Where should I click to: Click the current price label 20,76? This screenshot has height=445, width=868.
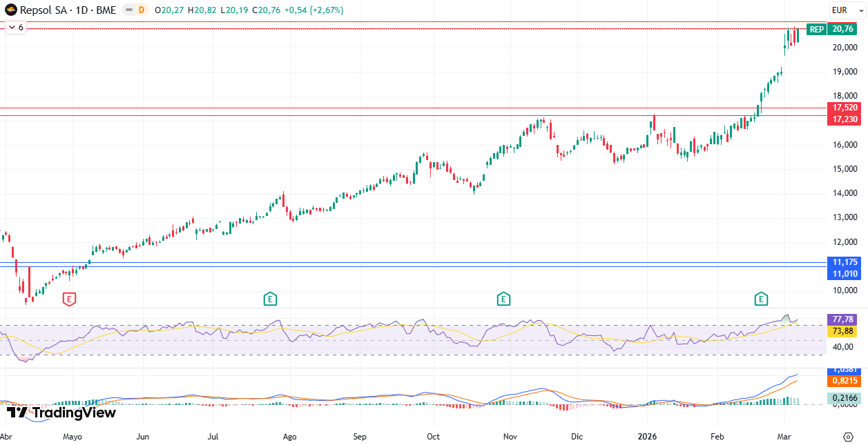845,29
